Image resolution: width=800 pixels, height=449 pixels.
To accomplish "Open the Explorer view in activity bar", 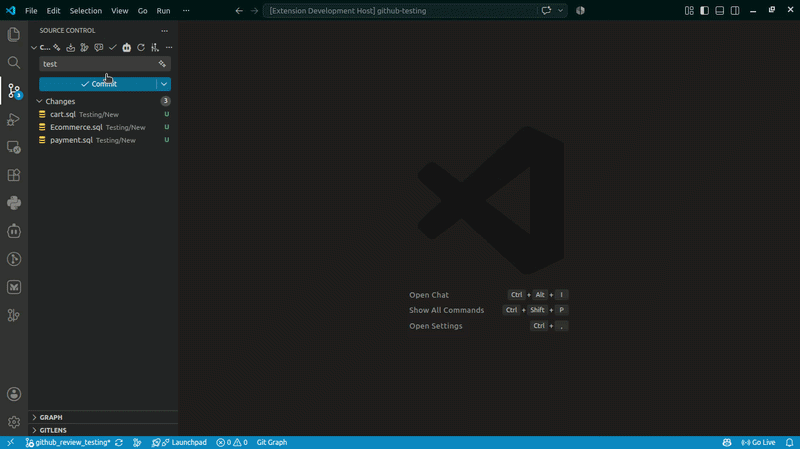I will [14, 35].
